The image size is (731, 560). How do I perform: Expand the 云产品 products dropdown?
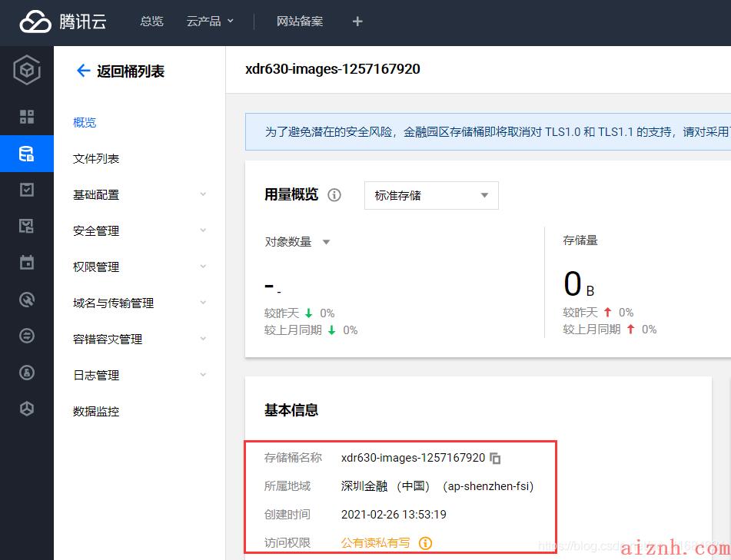pos(210,22)
